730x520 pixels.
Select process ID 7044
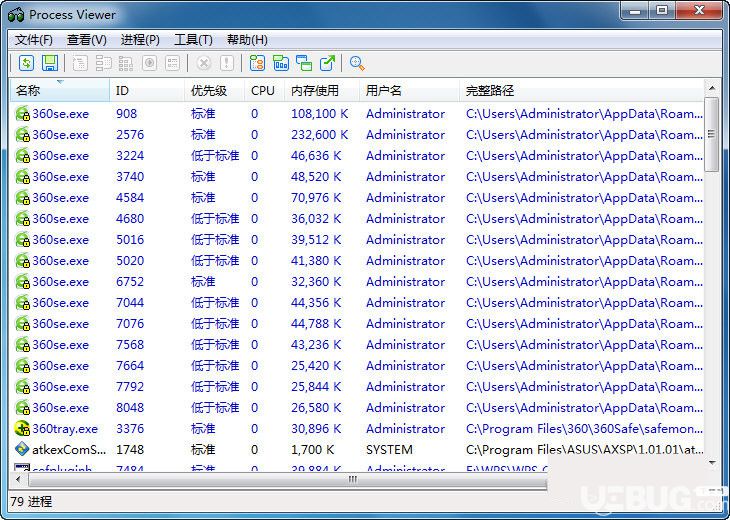click(x=130, y=303)
